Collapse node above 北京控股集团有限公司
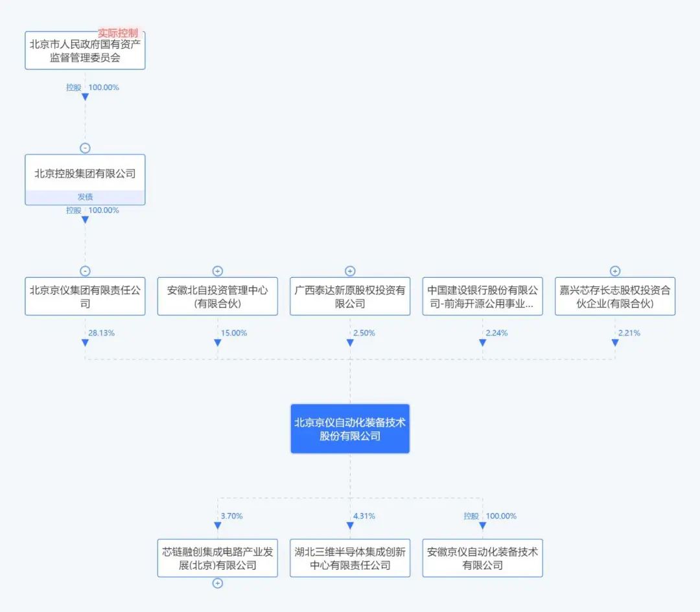 pyautogui.click(x=85, y=148)
